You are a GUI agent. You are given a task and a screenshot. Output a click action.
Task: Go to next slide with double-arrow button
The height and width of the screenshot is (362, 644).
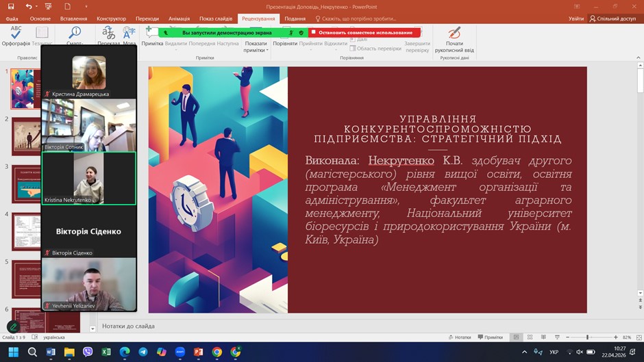point(640,307)
